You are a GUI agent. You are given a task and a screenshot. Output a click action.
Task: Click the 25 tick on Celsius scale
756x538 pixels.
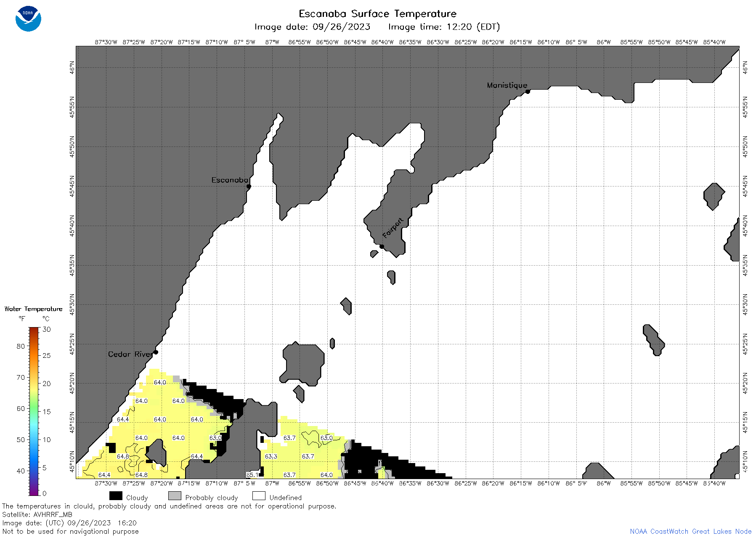[47, 355]
